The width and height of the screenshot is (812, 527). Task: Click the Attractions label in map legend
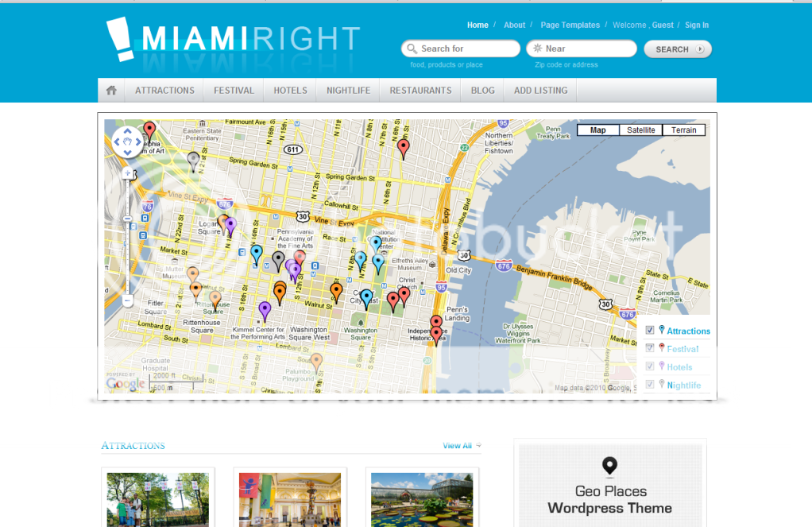tap(688, 331)
